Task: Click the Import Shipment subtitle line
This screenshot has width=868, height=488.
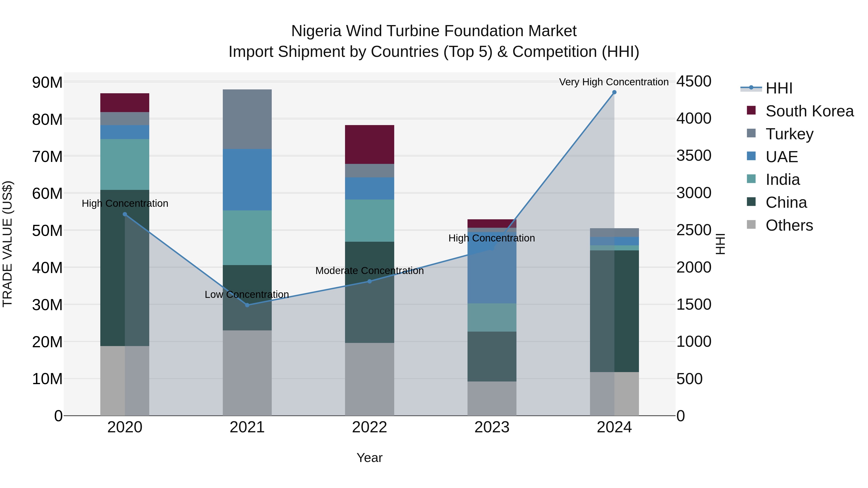Action: (434, 52)
